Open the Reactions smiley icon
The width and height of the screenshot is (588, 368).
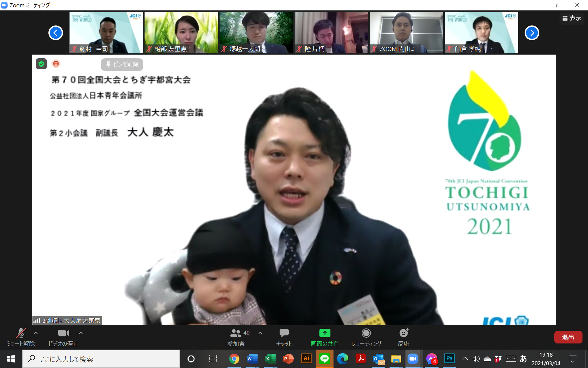[403, 333]
